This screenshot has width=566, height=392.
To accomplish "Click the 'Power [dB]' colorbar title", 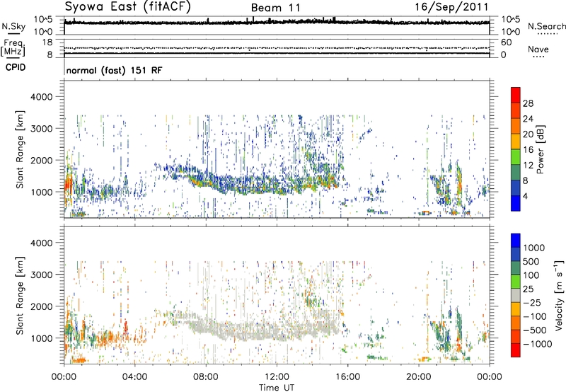I will [540, 149].
